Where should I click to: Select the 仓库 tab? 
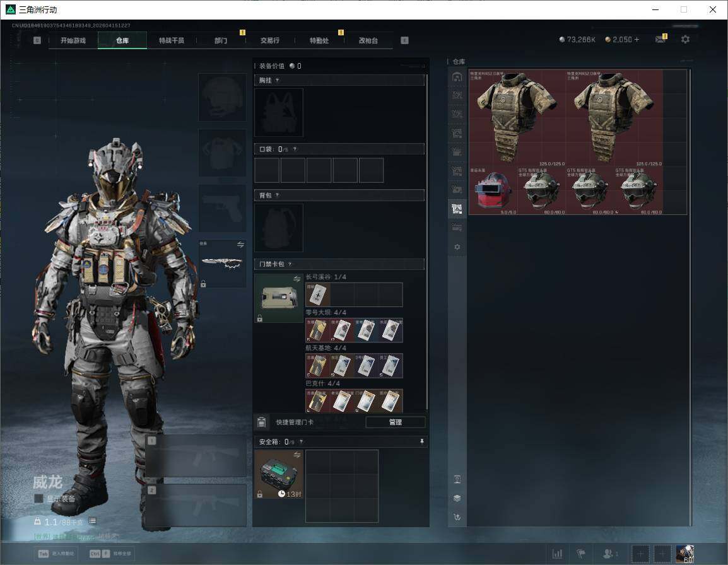pyautogui.click(x=122, y=40)
